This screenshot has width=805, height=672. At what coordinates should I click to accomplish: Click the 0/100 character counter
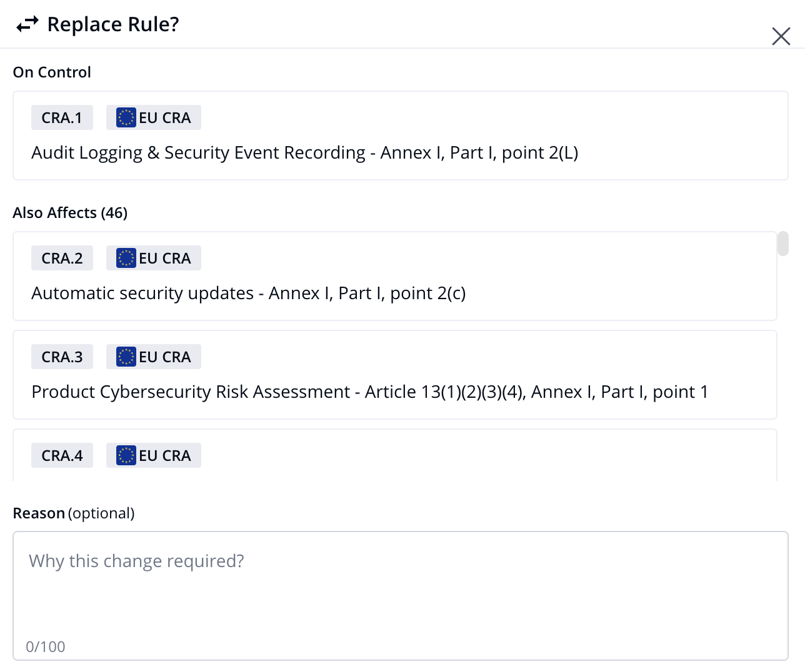(x=46, y=646)
